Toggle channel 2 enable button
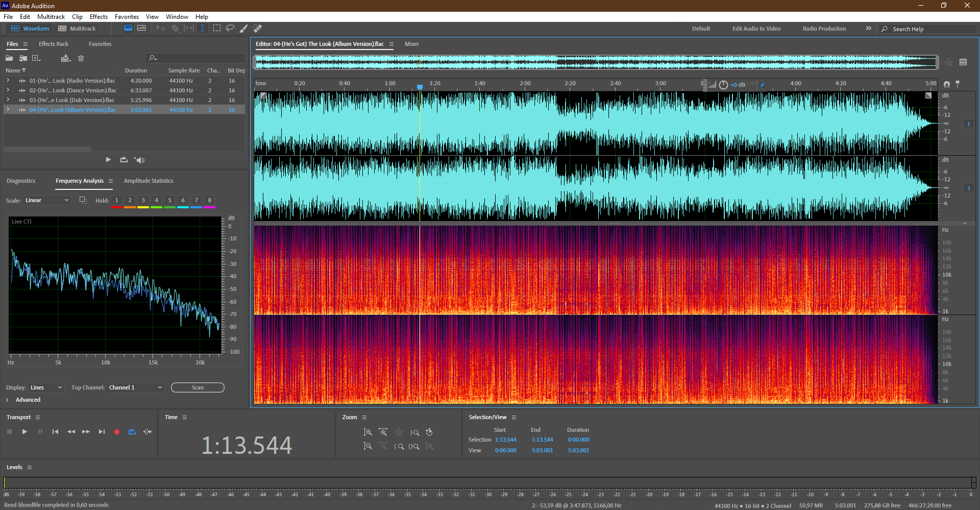Image resolution: width=980 pixels, height=510 pixels. tap(968, 188)
